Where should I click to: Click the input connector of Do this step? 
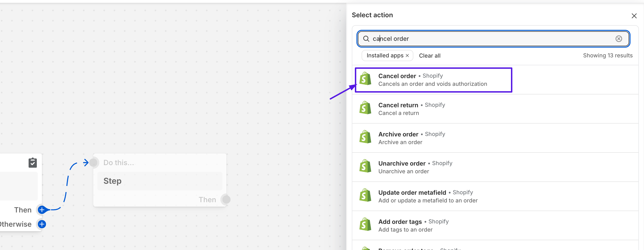click(93, 163)
